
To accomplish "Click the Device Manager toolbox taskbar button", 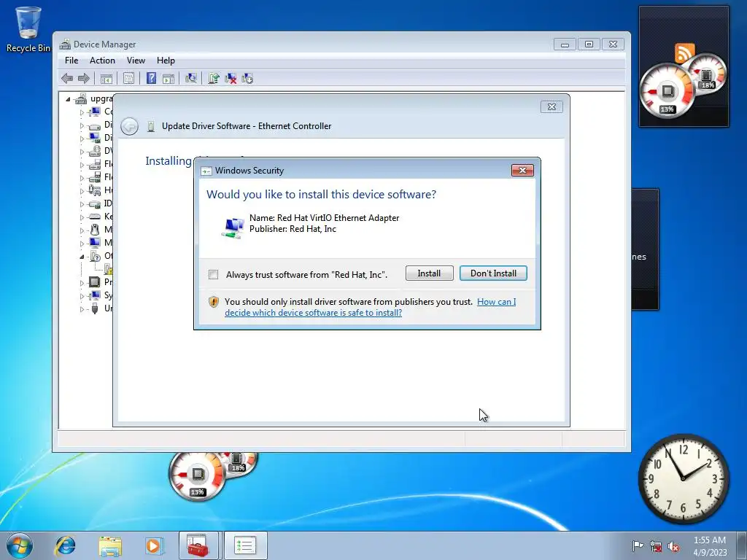I will 198,545.
